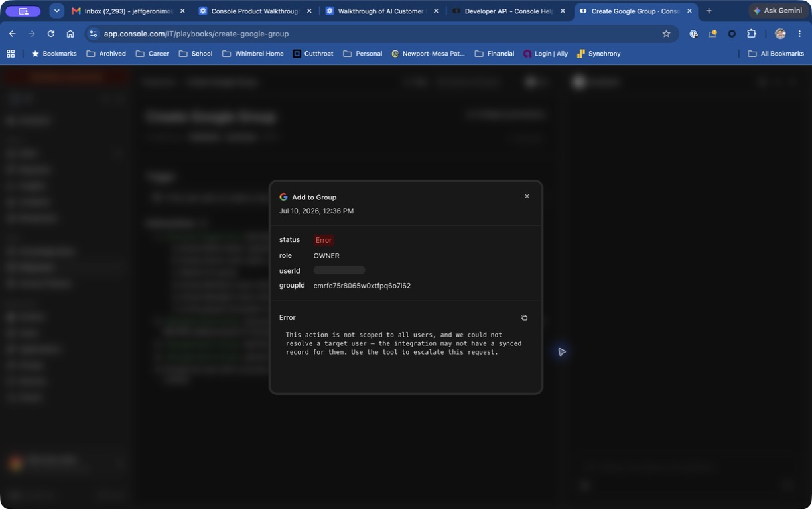Close the Add to Group dialog
Image resolution: width=812 pixels, height=509 pixels.
point(527,196)
